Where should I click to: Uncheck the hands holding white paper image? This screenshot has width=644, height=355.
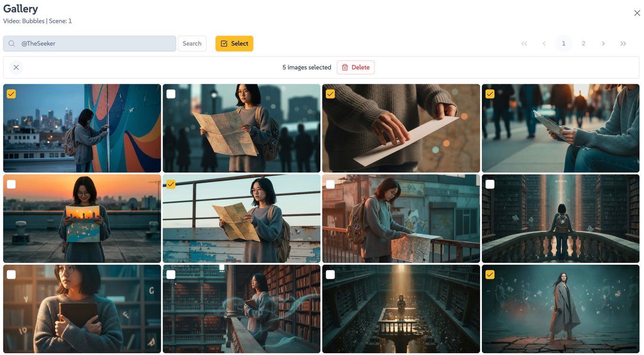[x=330, y=94]
